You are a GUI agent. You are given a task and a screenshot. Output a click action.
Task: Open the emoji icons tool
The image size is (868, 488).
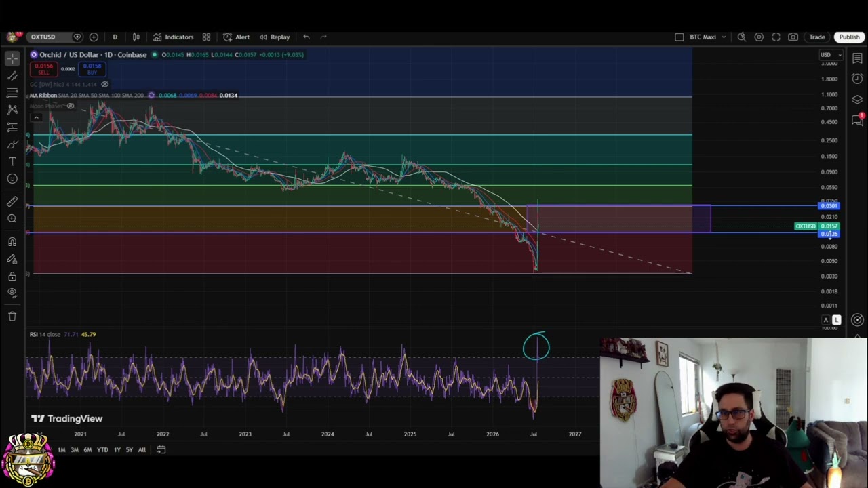tap(12, 178)
